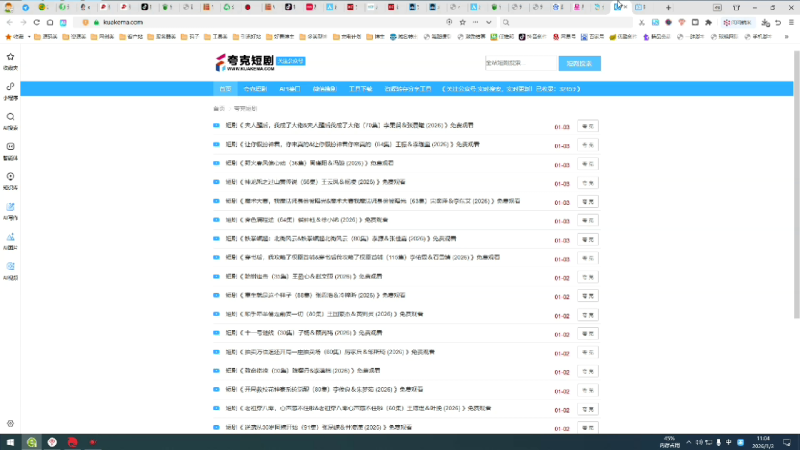This screenshot has width=800, height=450.
Task: Show more bookmarks with the double-chevron overflow
Action: [786, 37]
